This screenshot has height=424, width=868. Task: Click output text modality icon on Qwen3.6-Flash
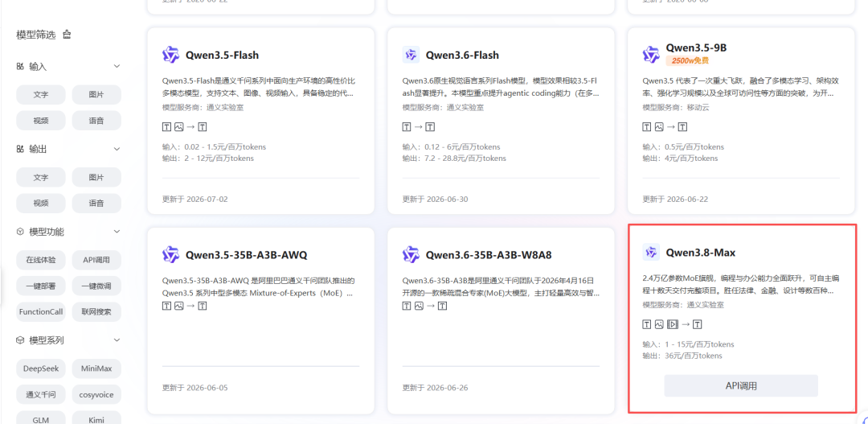tap(431, 127)
